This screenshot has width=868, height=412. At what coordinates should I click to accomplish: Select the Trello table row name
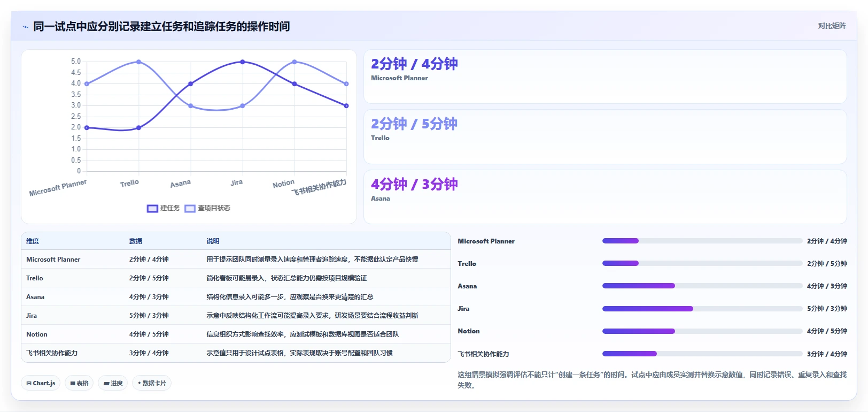[35, 278]
